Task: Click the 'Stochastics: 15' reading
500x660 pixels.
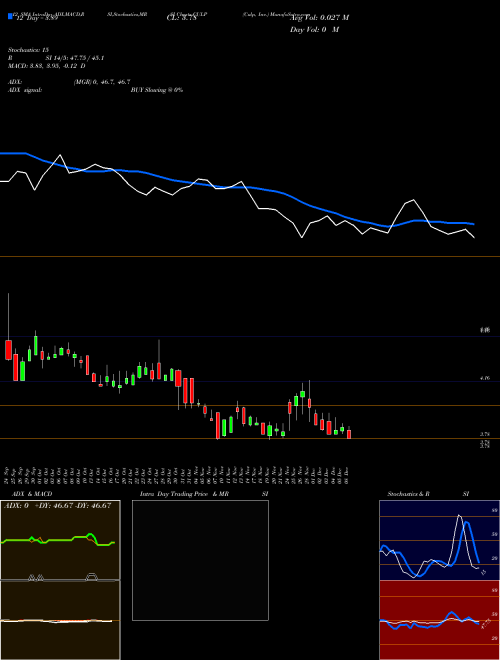Action: 28,50
